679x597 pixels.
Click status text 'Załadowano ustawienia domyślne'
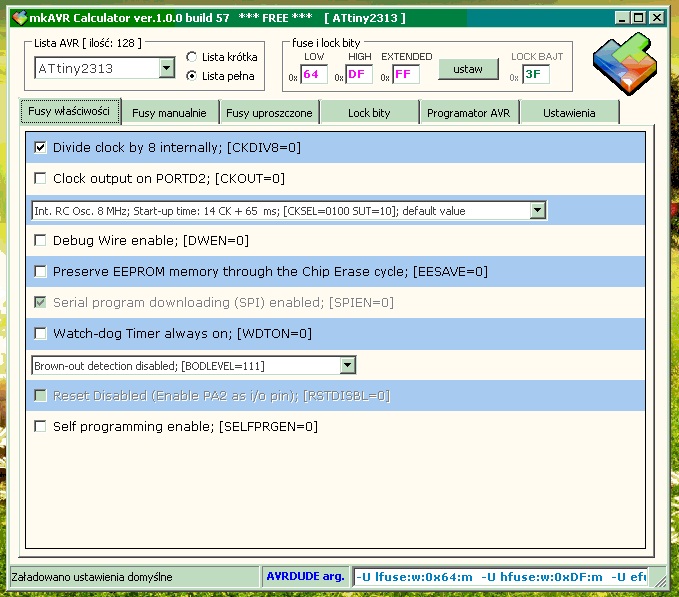pyautogui.click(x=92, y=577)
